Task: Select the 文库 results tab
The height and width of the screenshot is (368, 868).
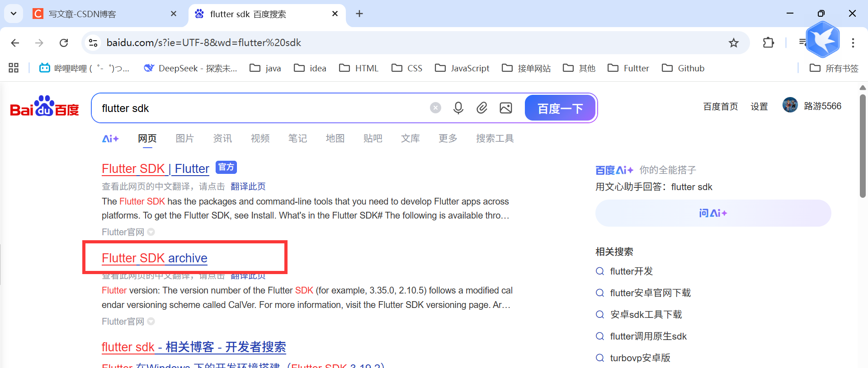Action: 410,139
